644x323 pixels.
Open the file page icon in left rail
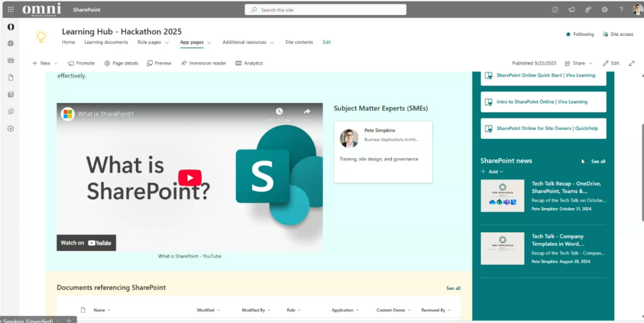coord(11,77)
